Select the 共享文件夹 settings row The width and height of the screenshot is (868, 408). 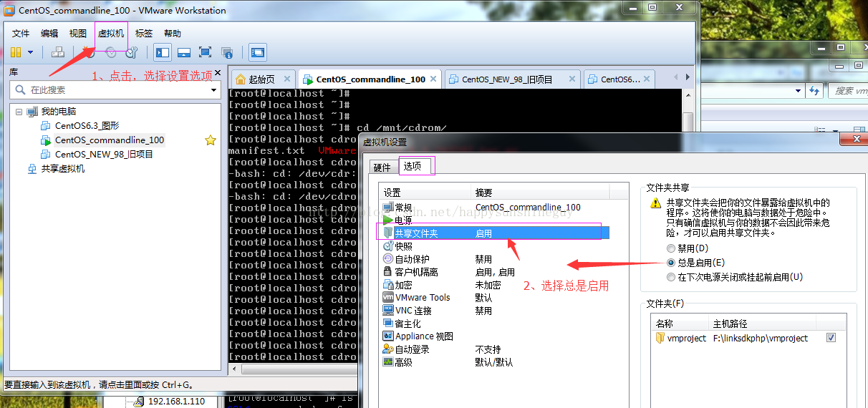coord(494,233)
